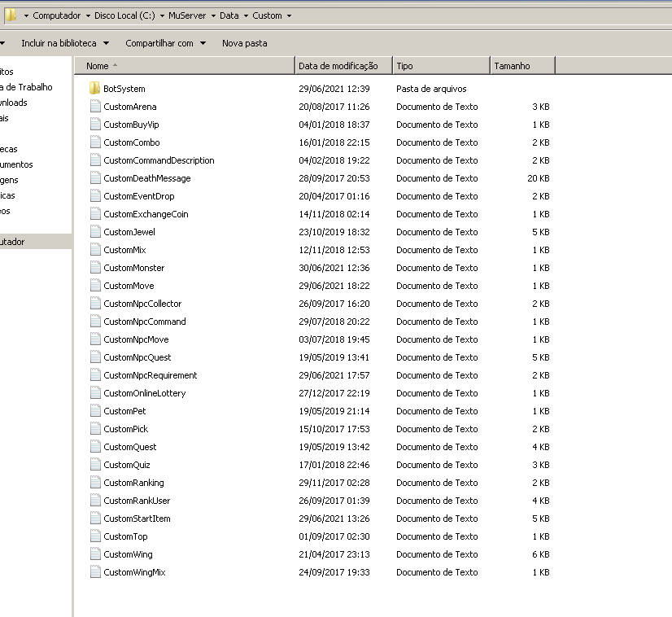
Task: Select the CustomOnlineLottery file icon
Action: coord(95,393)
